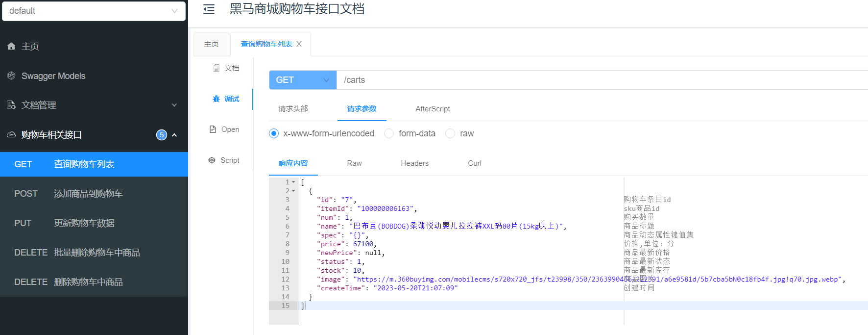This screenshot has width=868, height=335.
Task: Click the 价格,单位:分 description
Action: pos(649,243)
